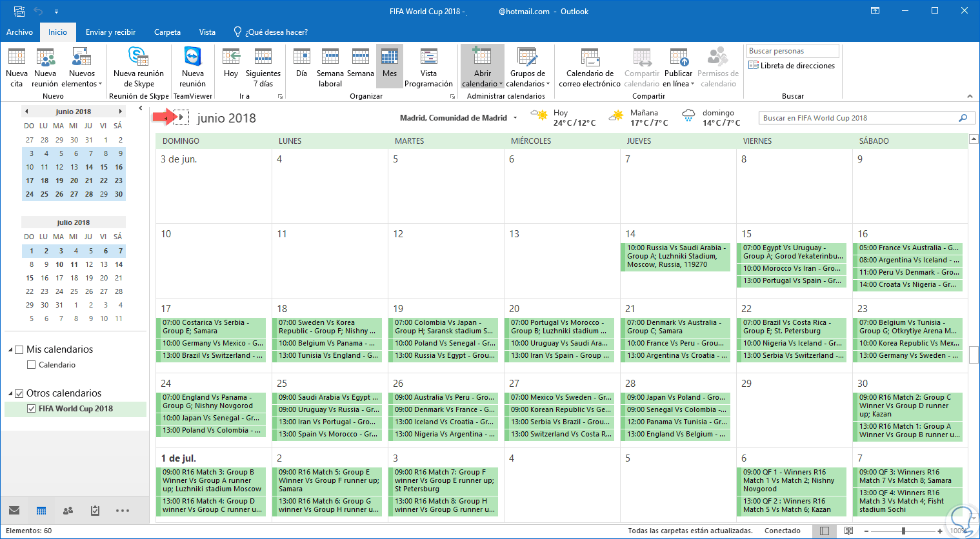Viewport: 980px width, 539px height.
Task: Launch the TeamViewer Nueva reunión button
Action: (x=193, y=67)
